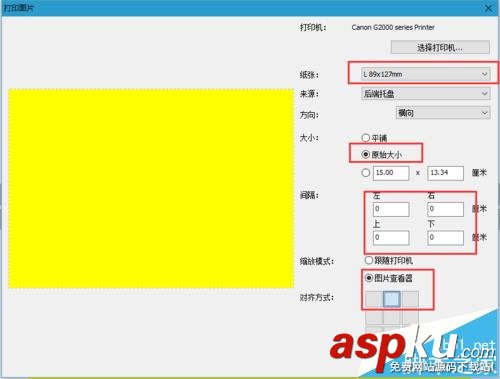Click the 缩放模式: label
The image size is (500, 379).
click(317, 261)
